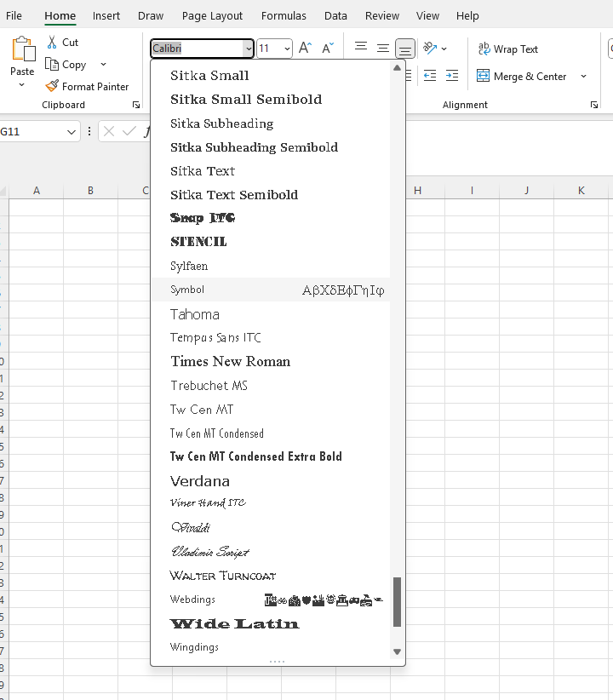Confirm entry with the formula bar checkmark
The image size is (613, 700).
[x=129, y=131]
